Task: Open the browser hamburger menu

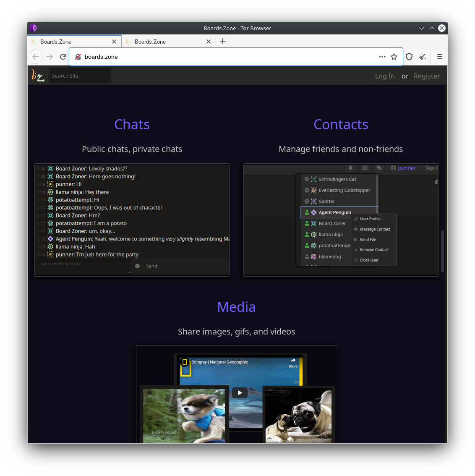Action: pyautogui.click(x=439, y=57)
